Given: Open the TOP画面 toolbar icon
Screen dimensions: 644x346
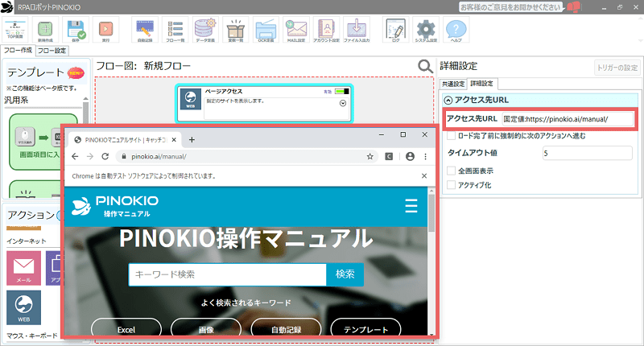Looking at the screenshot, I should coord(15,30).
